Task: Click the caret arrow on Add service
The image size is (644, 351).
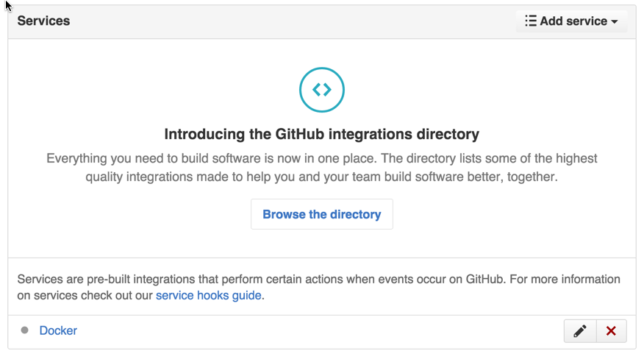Action: point(614,22)
